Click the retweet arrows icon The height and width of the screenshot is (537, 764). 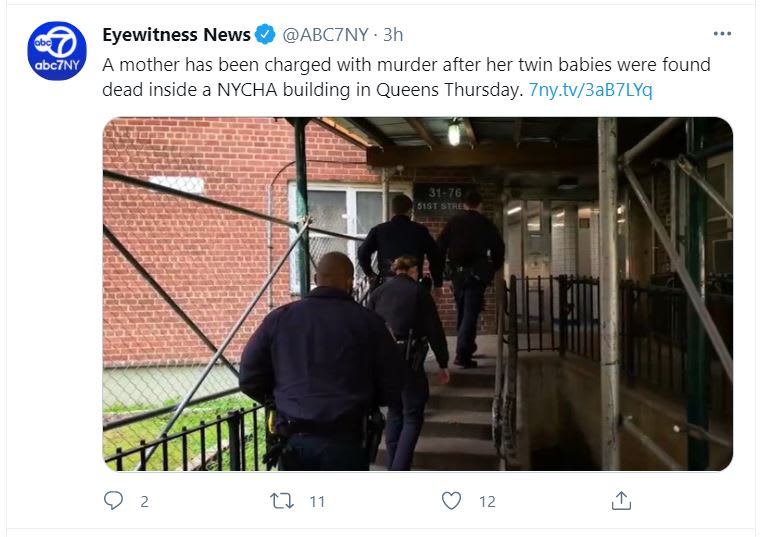tap(282, 501)
